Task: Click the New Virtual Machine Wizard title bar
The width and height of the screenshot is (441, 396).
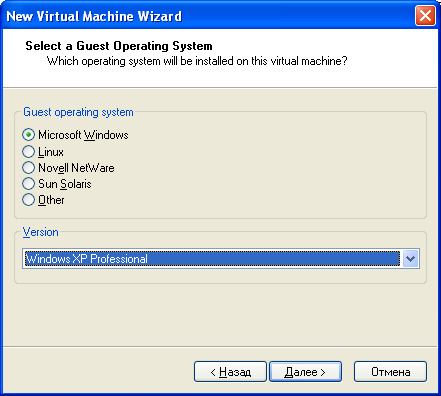Action: (207, 16)
